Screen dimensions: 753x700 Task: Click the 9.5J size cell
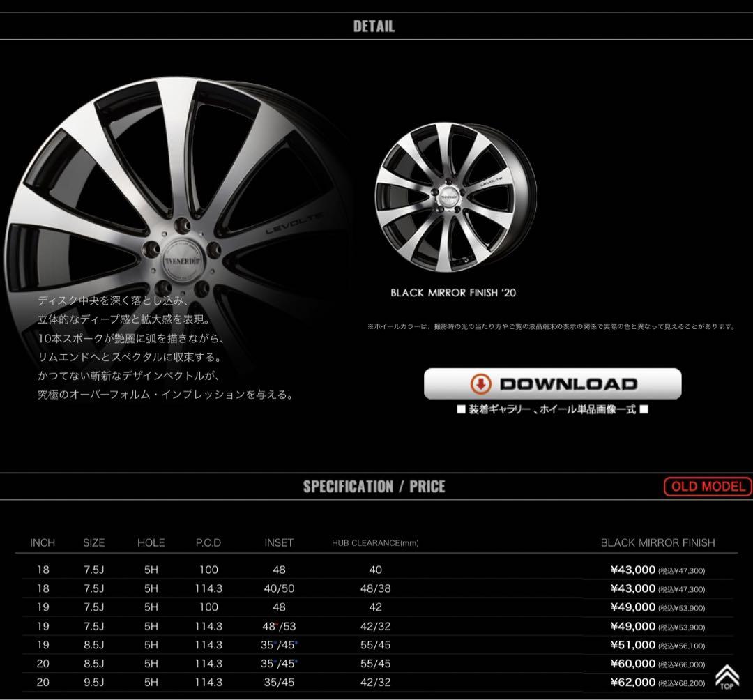93,683
